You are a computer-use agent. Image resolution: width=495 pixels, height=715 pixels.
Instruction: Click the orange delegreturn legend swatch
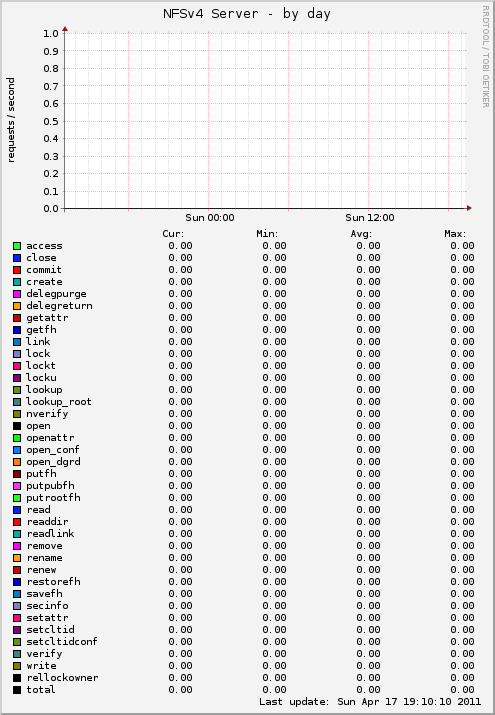pyautogui.click(x=17, y=306)
